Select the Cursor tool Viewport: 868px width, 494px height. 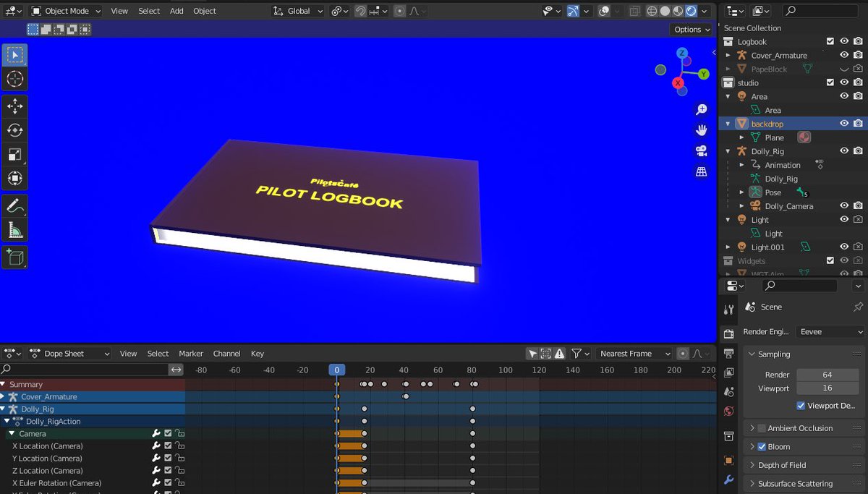[14, 80]
